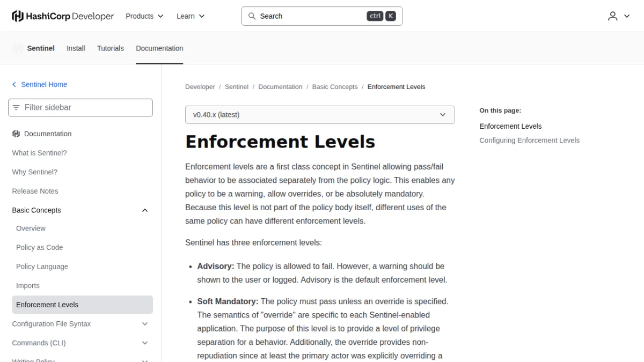Open the Products dropdown menu
This screenshot has width=644, height=362.
144,16
